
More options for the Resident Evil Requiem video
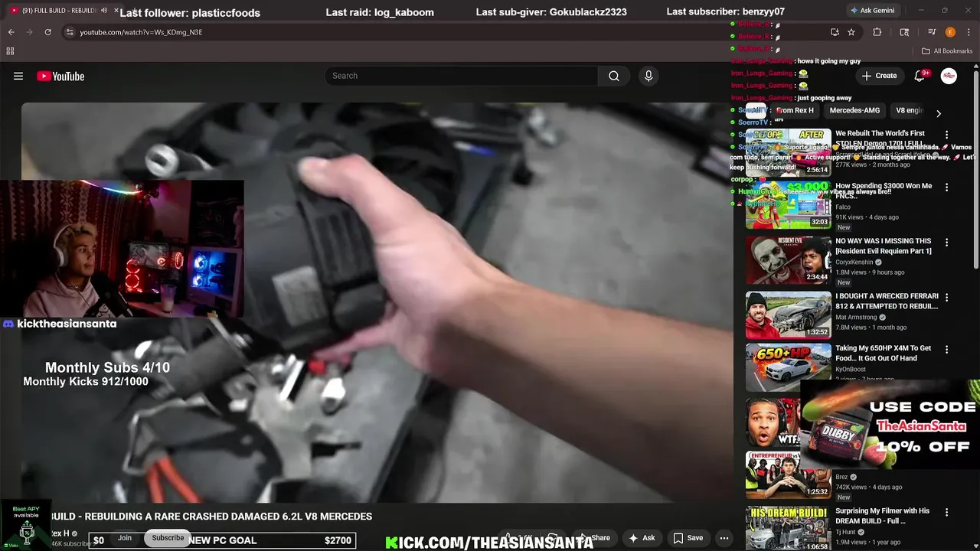tap(946, 243)
